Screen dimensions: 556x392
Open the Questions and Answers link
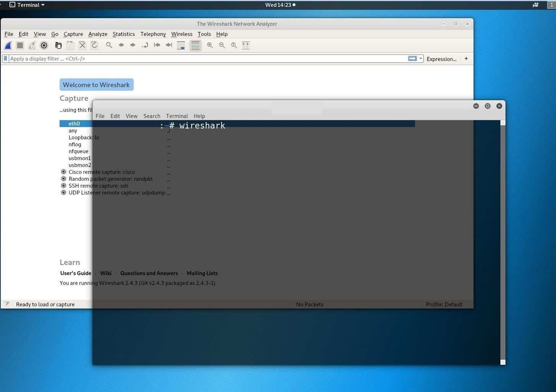149,273
